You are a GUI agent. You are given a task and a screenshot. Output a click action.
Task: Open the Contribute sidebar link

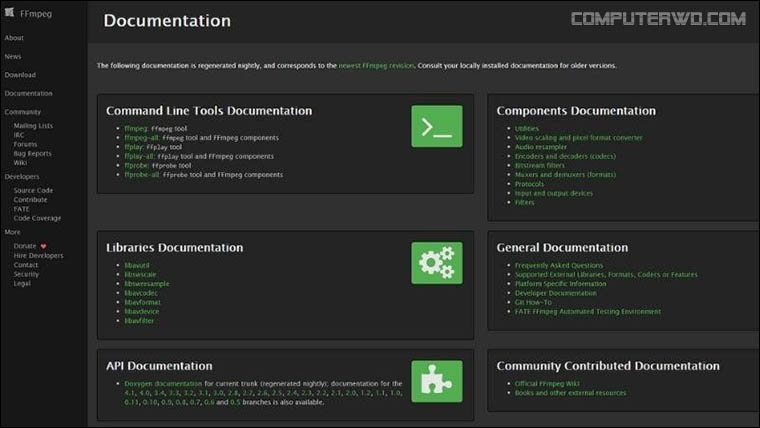[30, 200]
